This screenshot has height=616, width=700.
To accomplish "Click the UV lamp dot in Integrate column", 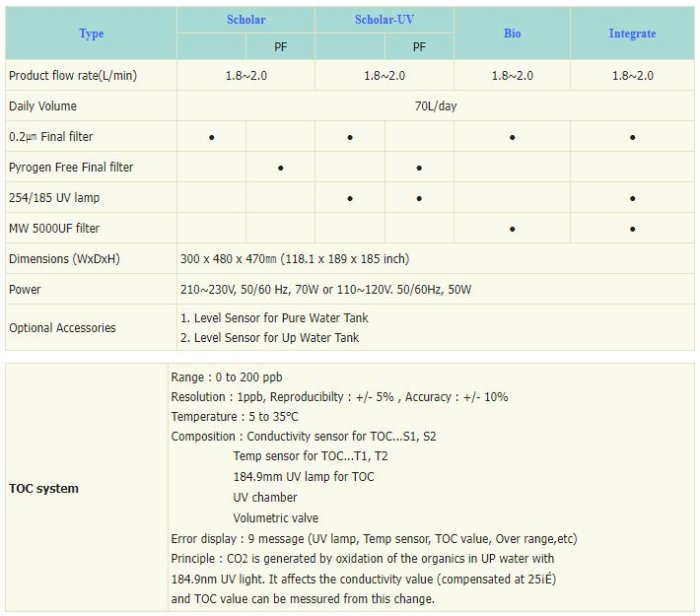I will tap(632, 198).
